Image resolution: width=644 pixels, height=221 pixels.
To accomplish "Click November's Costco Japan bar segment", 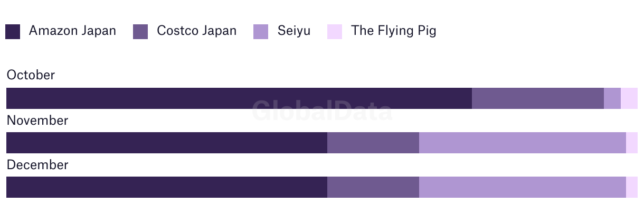I will click(x=373, y=143).
